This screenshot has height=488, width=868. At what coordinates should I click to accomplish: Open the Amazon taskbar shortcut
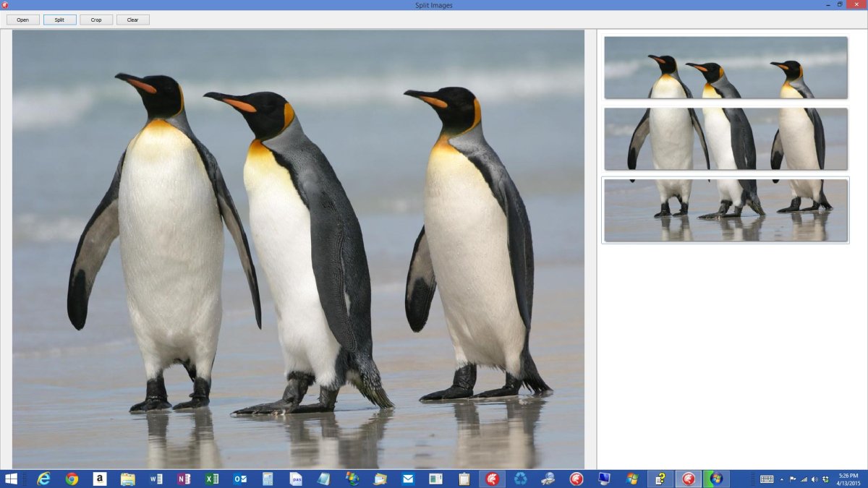tap(100, 479)
